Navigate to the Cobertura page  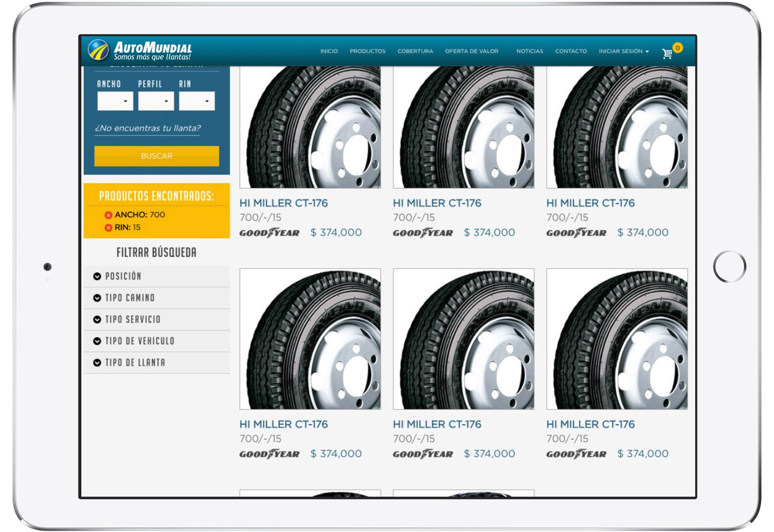(415, 51)
